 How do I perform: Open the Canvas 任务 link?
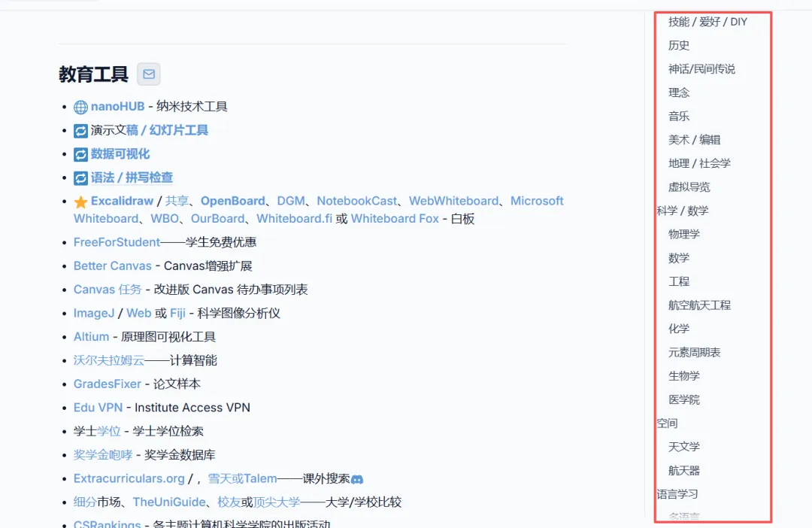tap(108, 289)
